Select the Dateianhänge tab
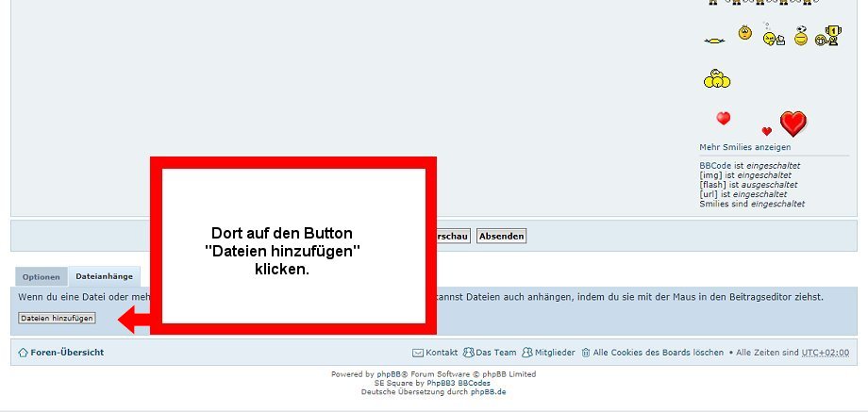The image size is (868, 412). pyautogui.click(x=104, y=277)
